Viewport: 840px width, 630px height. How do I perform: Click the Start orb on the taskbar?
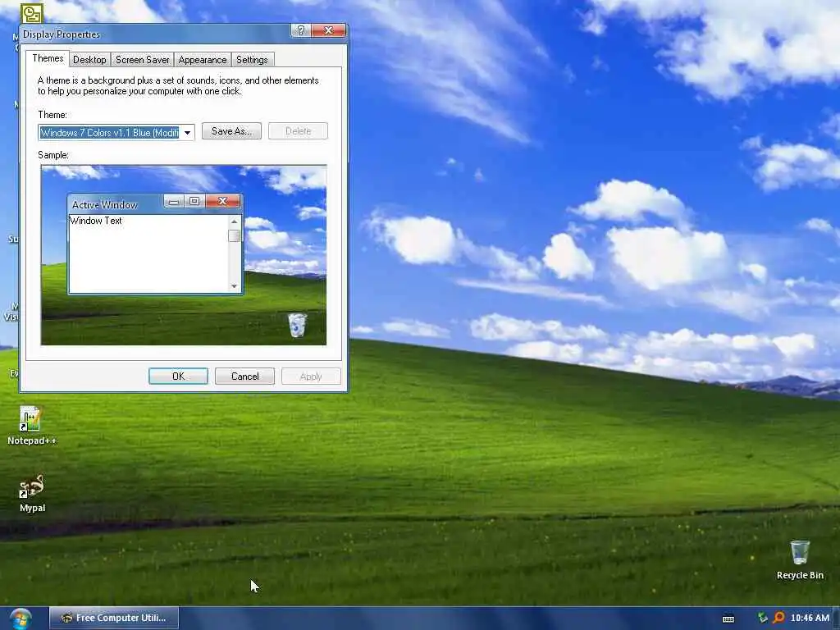(x=21, y=619)
